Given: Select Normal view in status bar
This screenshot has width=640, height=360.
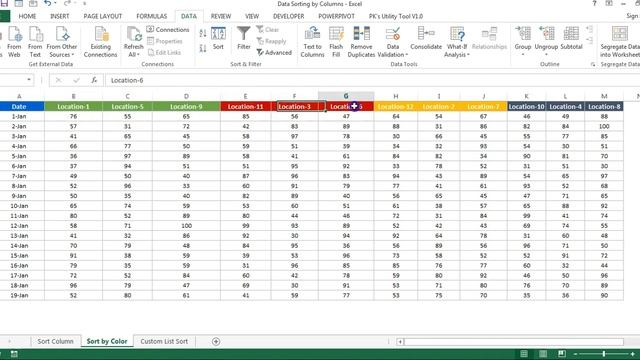Looking at the screenshot, I should [524, 353].
